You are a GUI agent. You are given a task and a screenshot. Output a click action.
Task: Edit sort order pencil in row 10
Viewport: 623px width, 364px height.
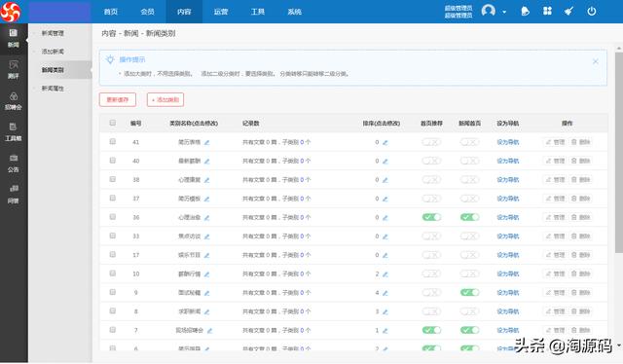[385, 273]
